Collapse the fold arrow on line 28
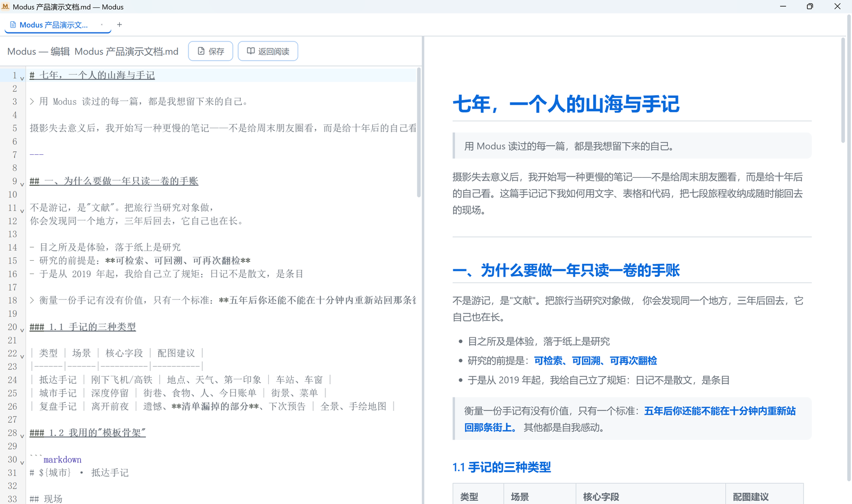 click(x=22, y=435)
